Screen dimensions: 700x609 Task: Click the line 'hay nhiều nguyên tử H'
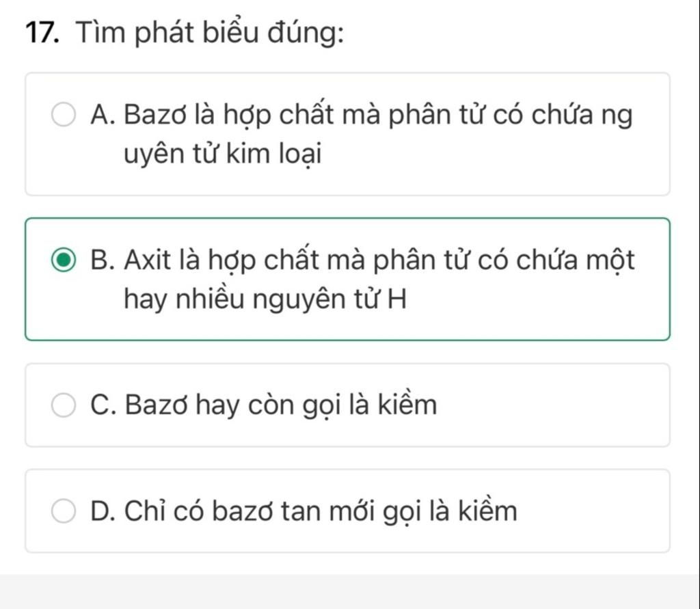[x=265, y=298]
